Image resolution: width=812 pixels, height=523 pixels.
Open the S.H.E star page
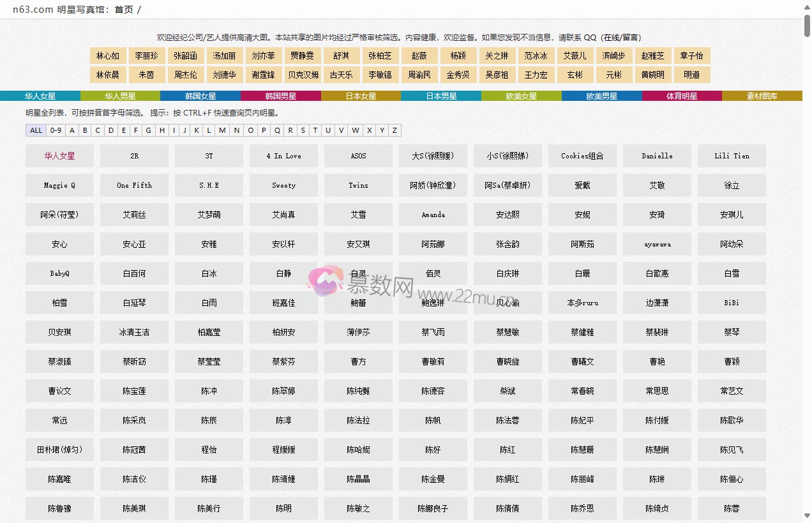coord(209,185)
